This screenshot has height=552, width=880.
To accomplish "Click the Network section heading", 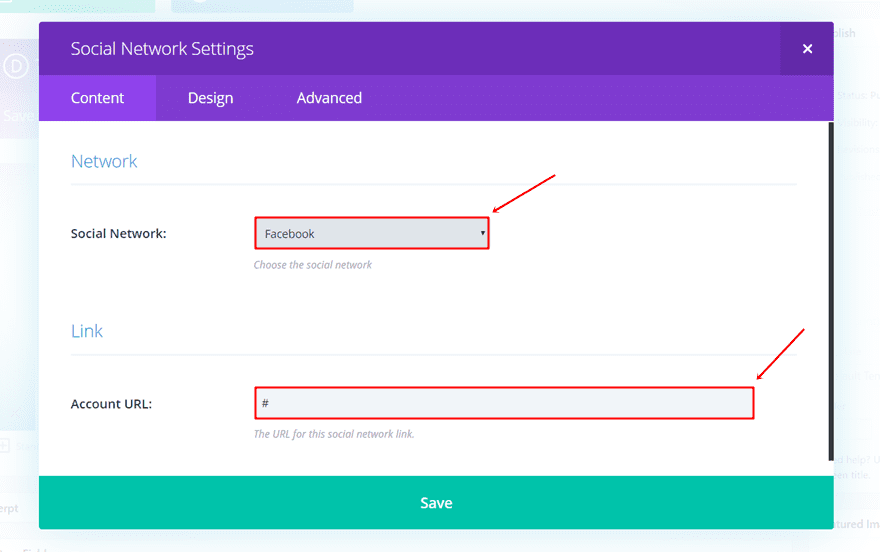I will 104,161.
